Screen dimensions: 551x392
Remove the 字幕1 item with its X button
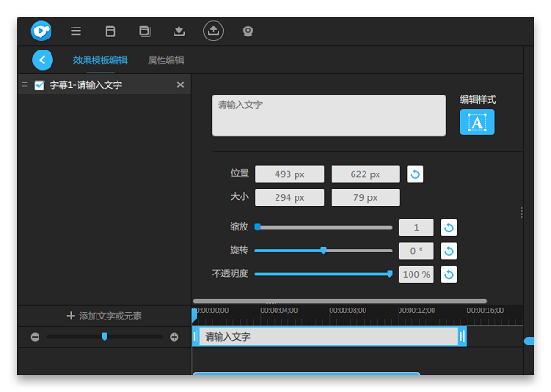tap(180, 85)
